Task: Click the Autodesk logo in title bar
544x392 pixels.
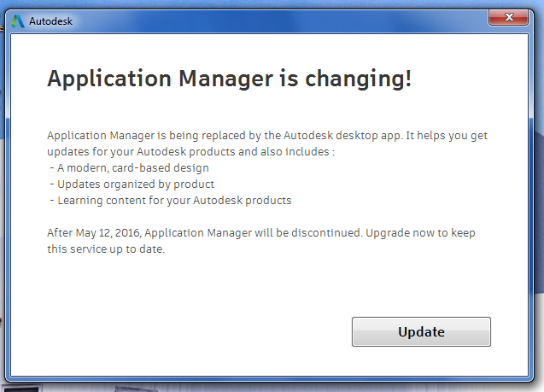Action: [x=17, y=21]
